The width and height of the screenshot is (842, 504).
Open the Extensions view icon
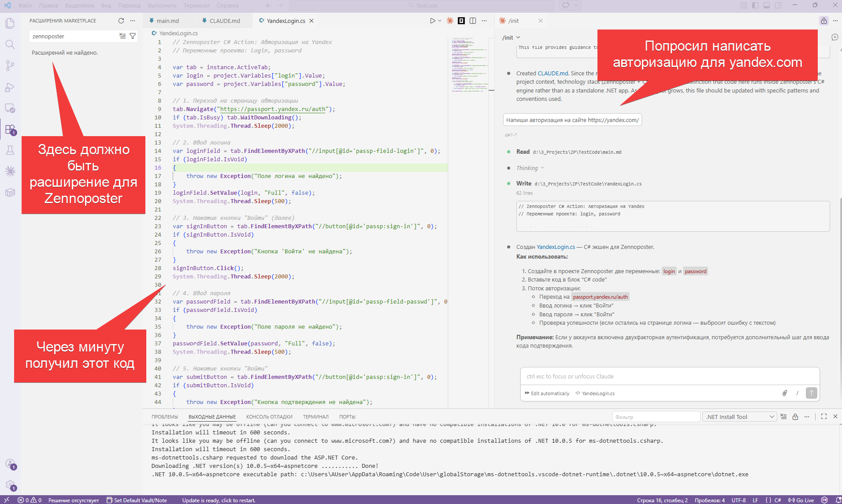(x=10, y=129)
